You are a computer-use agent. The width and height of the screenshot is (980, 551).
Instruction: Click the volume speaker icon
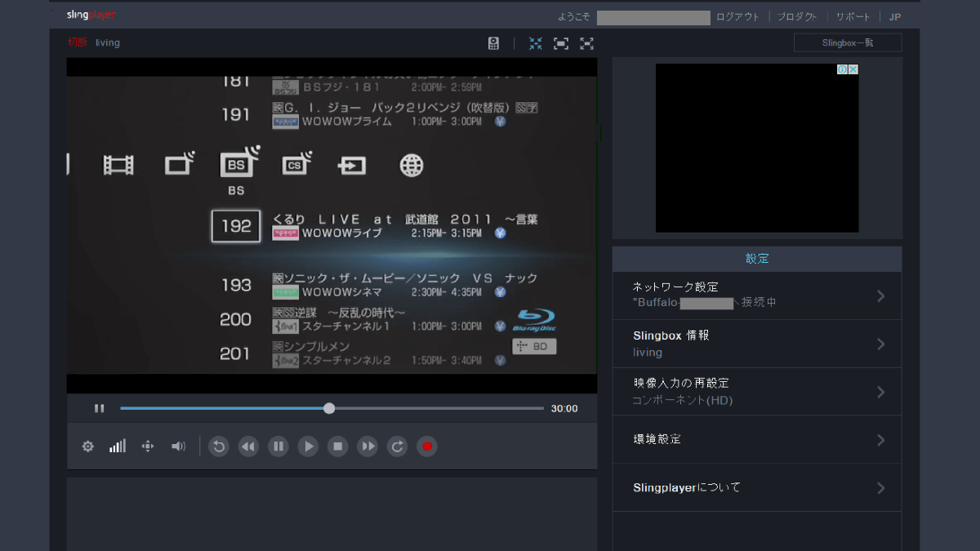click(178, 446)
